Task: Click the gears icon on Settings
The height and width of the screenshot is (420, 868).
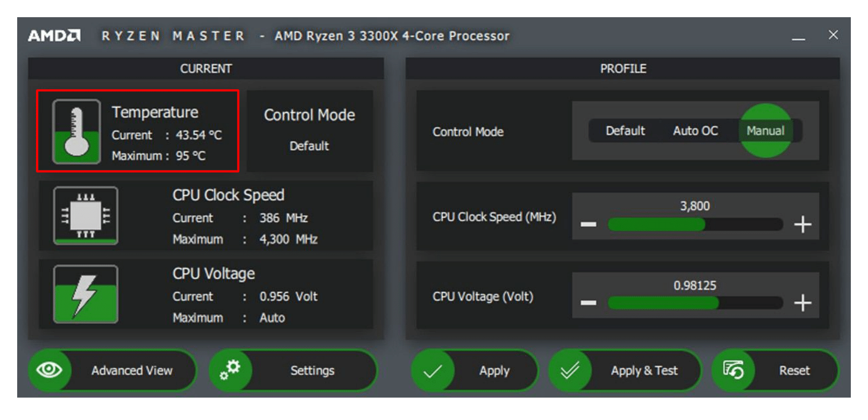Action: pos(230,370)
